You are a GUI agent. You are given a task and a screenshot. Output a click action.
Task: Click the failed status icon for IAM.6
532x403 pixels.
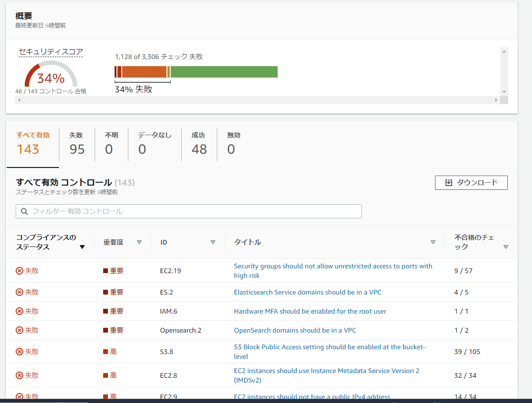pos(19,311)
